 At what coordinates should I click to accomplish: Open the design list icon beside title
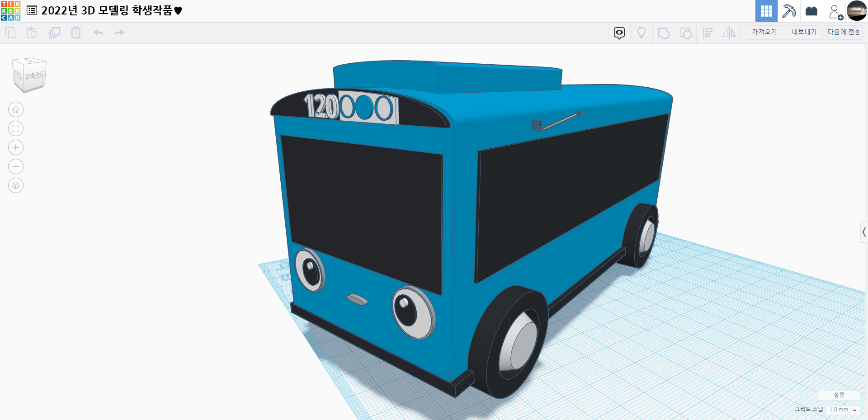[x=32, y=10]
